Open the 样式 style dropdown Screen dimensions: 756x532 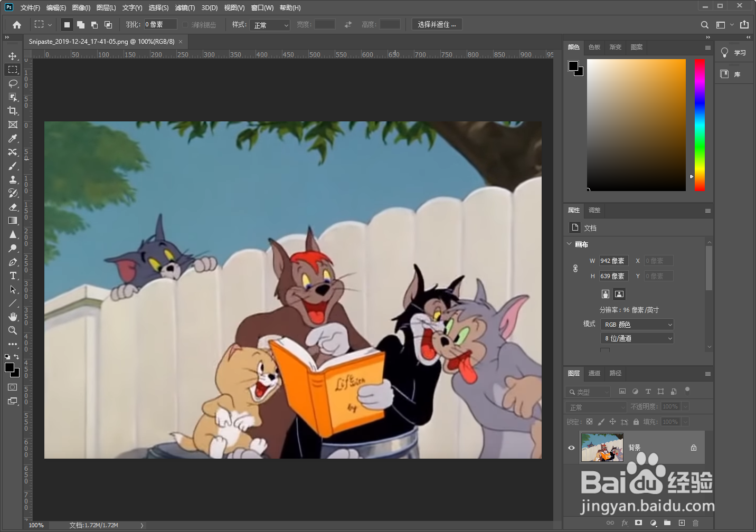(x=270, y=25)
